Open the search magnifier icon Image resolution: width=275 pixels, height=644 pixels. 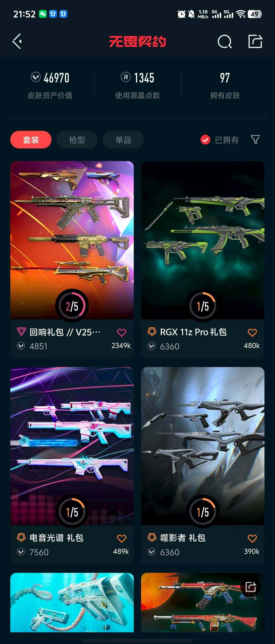pos(225,41)
